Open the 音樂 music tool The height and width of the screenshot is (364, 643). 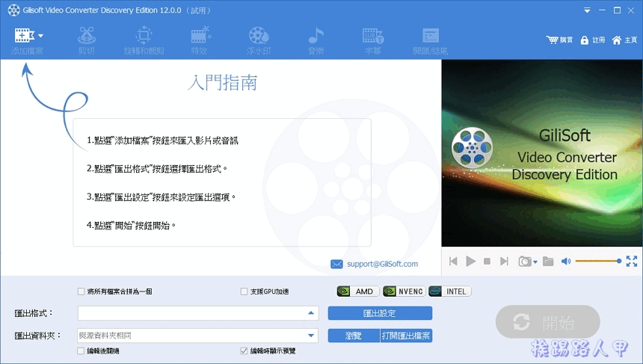(x=316, y=41)
